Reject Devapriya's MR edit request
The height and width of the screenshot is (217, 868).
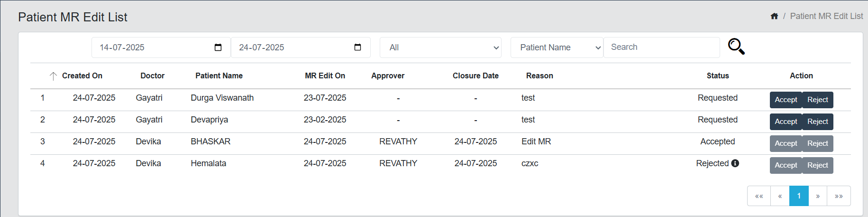[817, 122]
